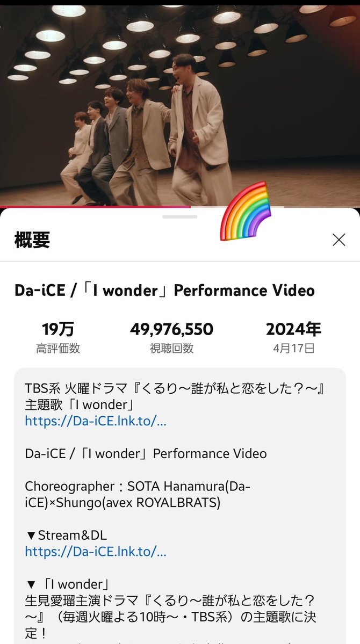Tap the Performance Video line in description

point(146,453)
